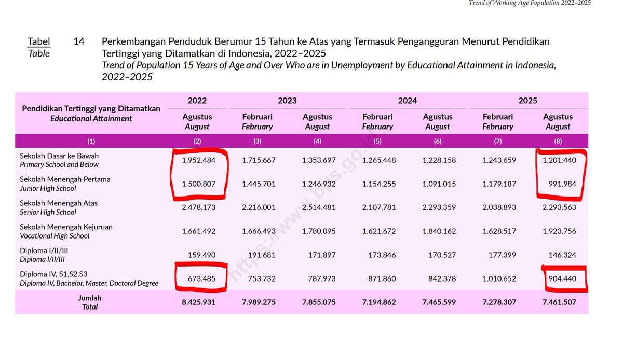The height and width of the screenshot is (364, 623).
Task: Click the 'Sekolah Menengah Pertama' row label
Action: coord(65,179)
